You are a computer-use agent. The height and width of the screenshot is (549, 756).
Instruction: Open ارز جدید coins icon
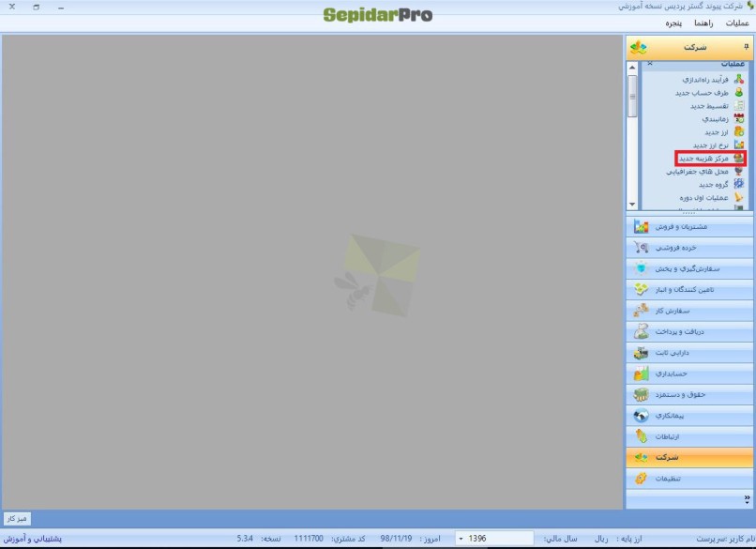738,132
